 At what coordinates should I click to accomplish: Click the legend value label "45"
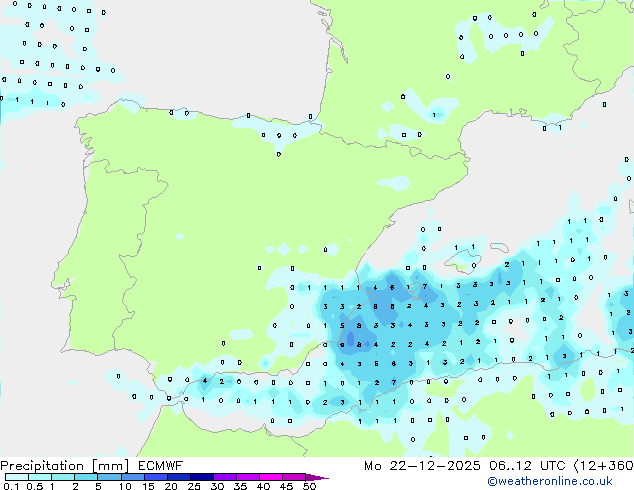(286, 486)
